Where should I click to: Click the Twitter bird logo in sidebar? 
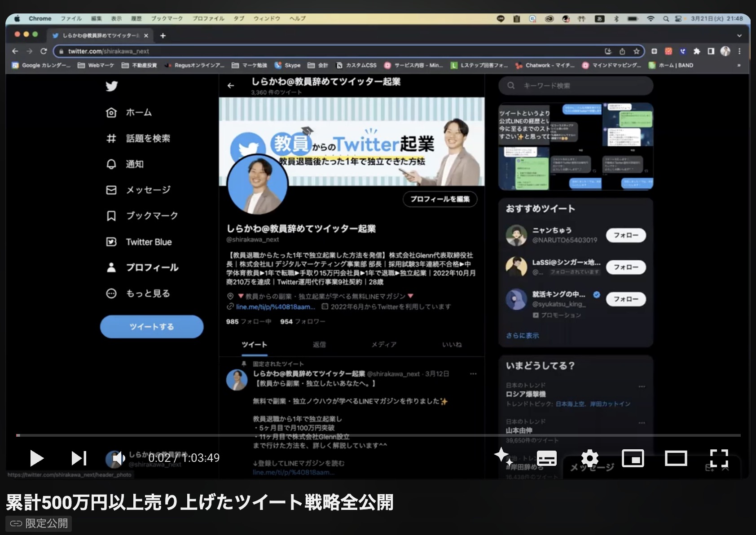111,86
